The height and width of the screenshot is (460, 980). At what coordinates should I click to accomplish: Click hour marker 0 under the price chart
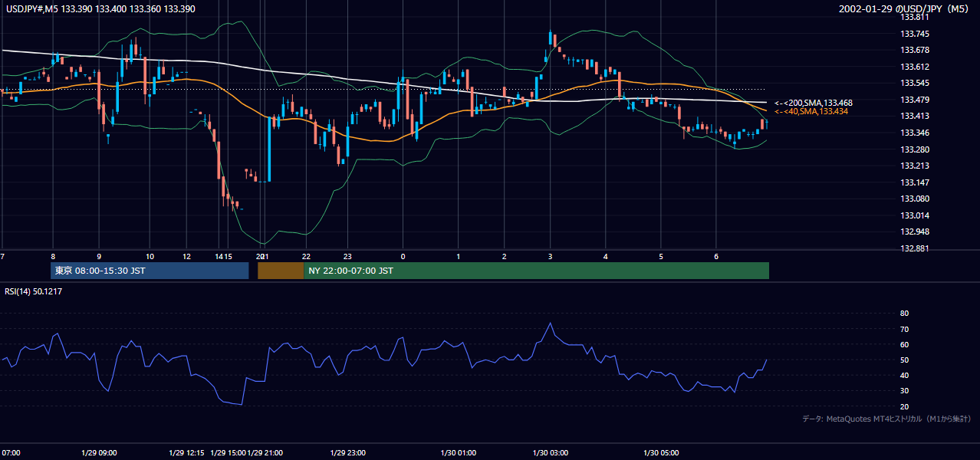[403, 256]
